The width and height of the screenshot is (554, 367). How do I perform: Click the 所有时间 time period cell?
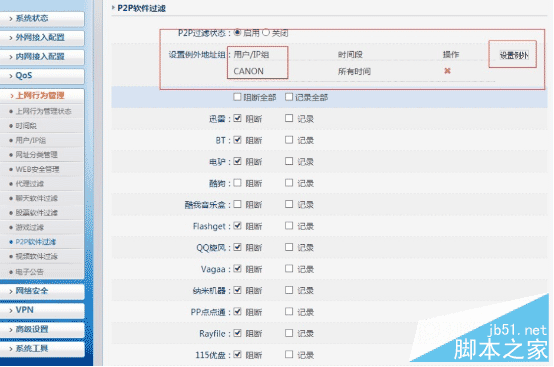click(354, 71)
